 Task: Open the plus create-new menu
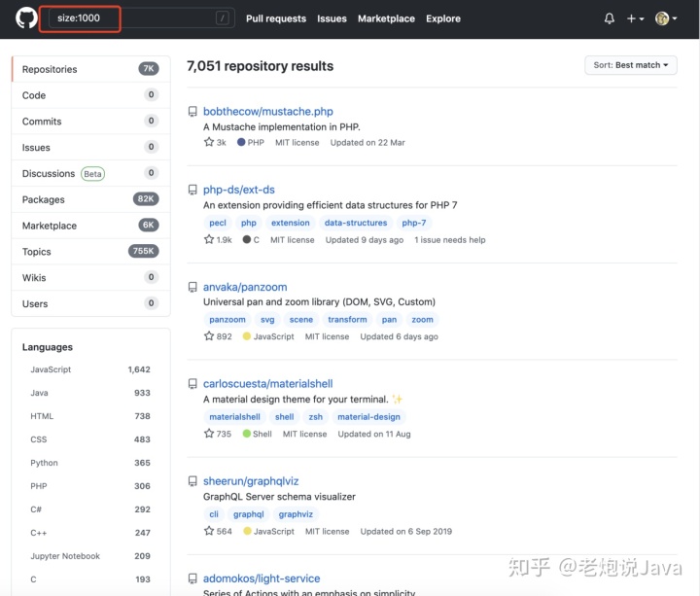tap(635, 18)
